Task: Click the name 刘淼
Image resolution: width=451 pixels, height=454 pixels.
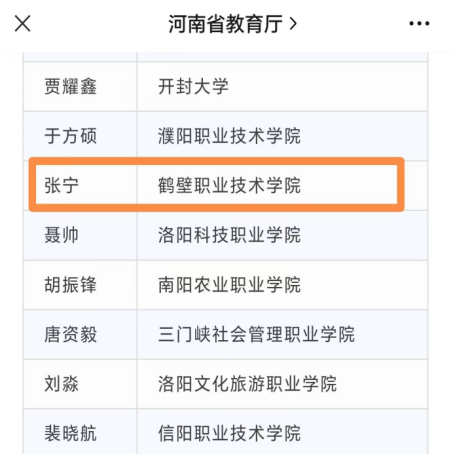Action: pyautogui.click(x=62, y=384)
